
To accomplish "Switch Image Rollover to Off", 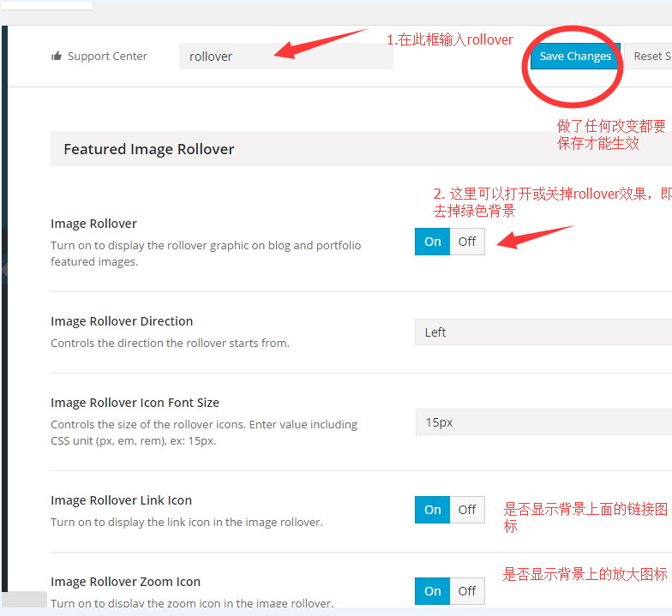I will tap(467, 242).
